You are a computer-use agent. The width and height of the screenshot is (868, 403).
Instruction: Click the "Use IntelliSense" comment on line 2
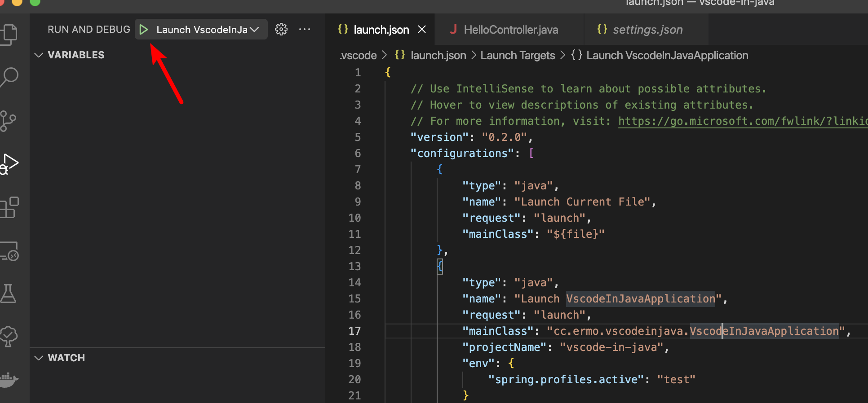tap(589, 89)
